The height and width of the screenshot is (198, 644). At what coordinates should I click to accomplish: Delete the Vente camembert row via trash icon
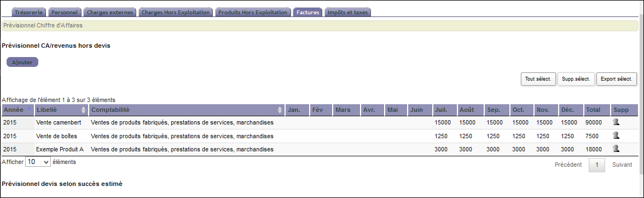coord(616,122)
